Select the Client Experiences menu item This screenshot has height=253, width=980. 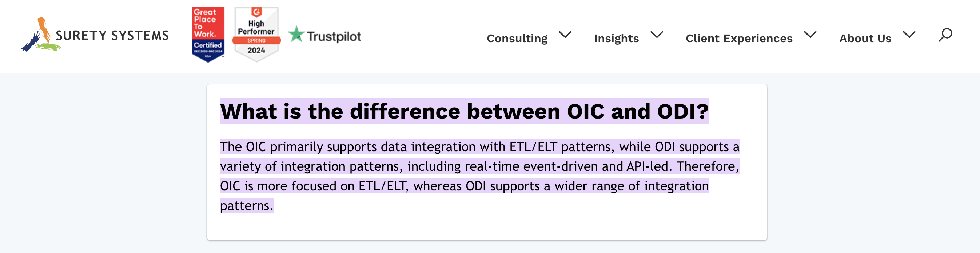coord(739,38)
